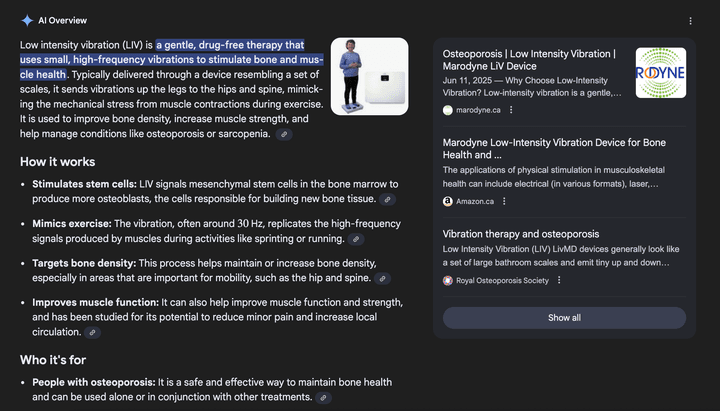The image size is (720, 411).
Task: Open the Marodyne Low-Intensity Vibration Device Amazon result
Action: [x=554, y=149]
